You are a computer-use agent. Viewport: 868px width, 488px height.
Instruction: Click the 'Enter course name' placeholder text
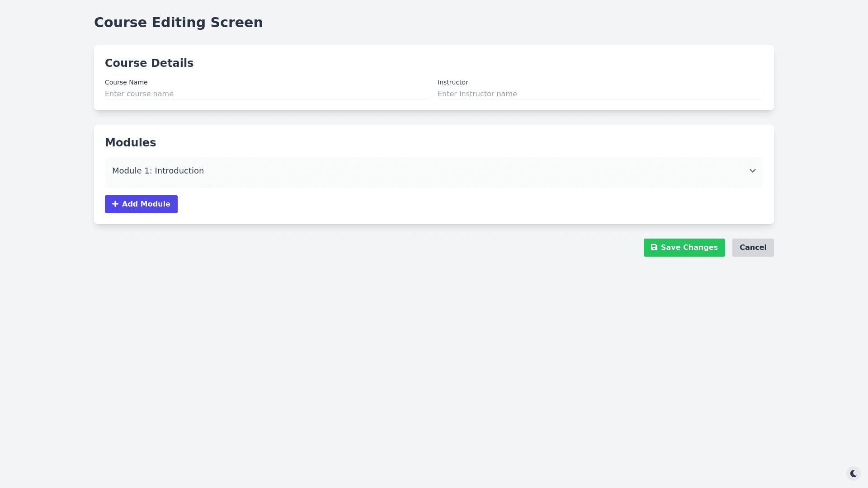click(139, 94)
